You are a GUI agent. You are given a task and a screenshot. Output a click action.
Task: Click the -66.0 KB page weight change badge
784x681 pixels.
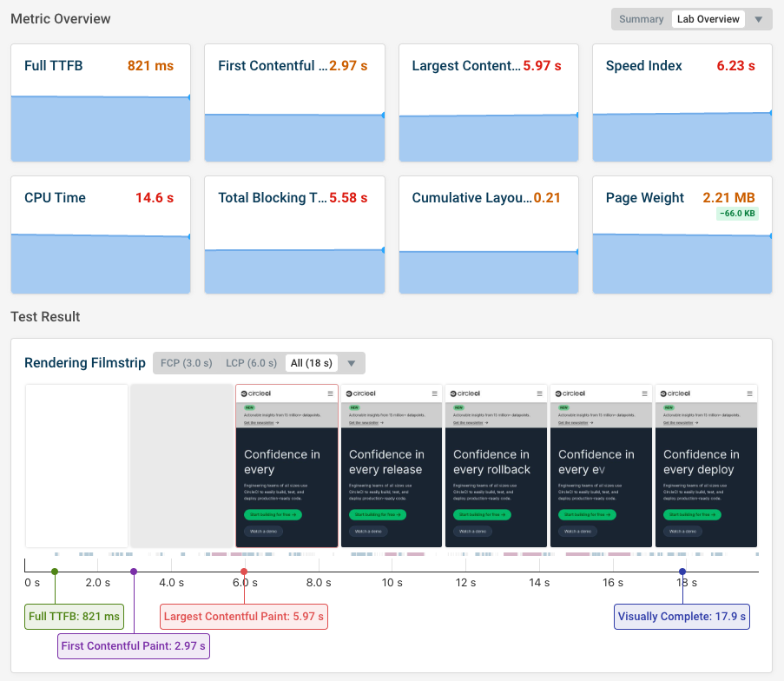pos(737,214)
